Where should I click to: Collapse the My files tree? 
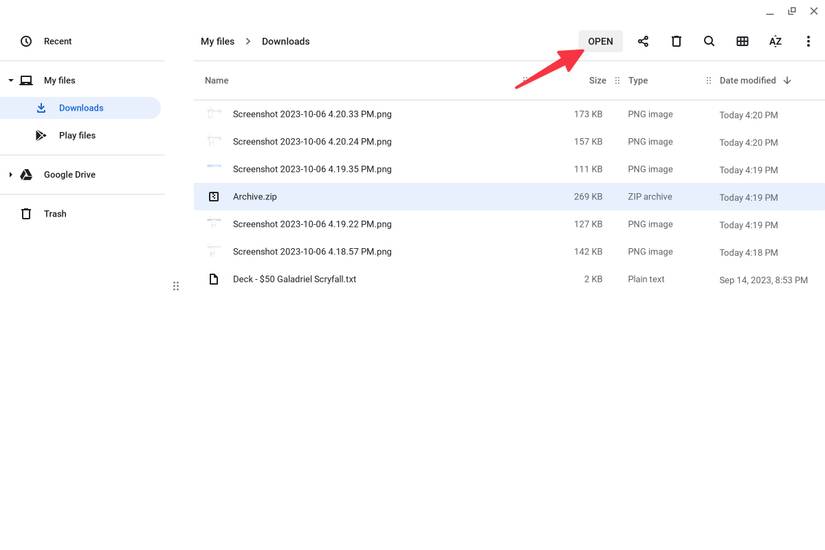(11, 81)
